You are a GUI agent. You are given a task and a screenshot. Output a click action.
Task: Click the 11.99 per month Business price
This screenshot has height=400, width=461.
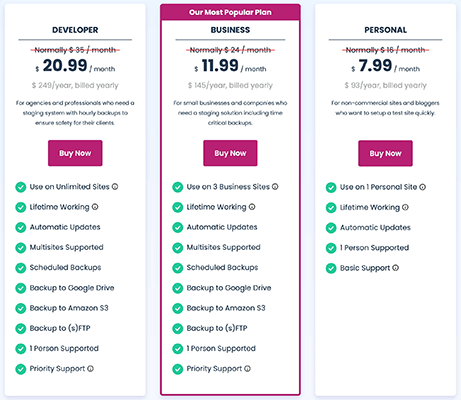tap(230, 66)
